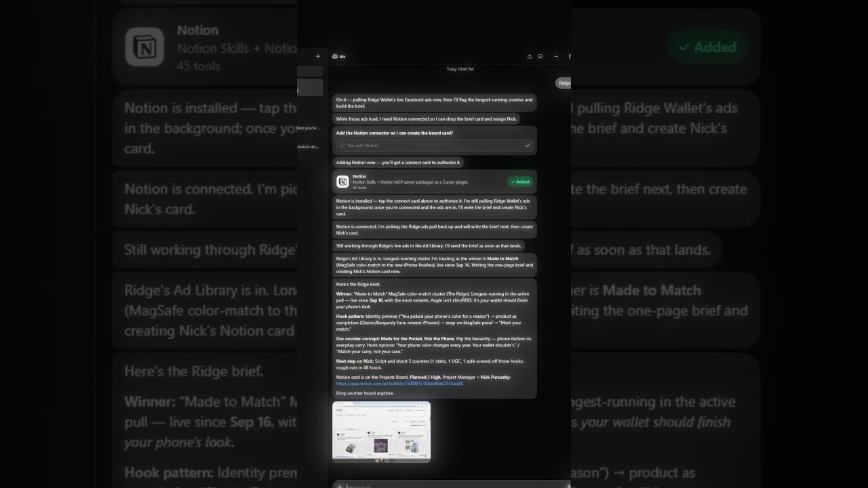Click the checkmark on the 'Yes, add Notion' option
Screen dimensions: 868x488
[x=528, y=145]
